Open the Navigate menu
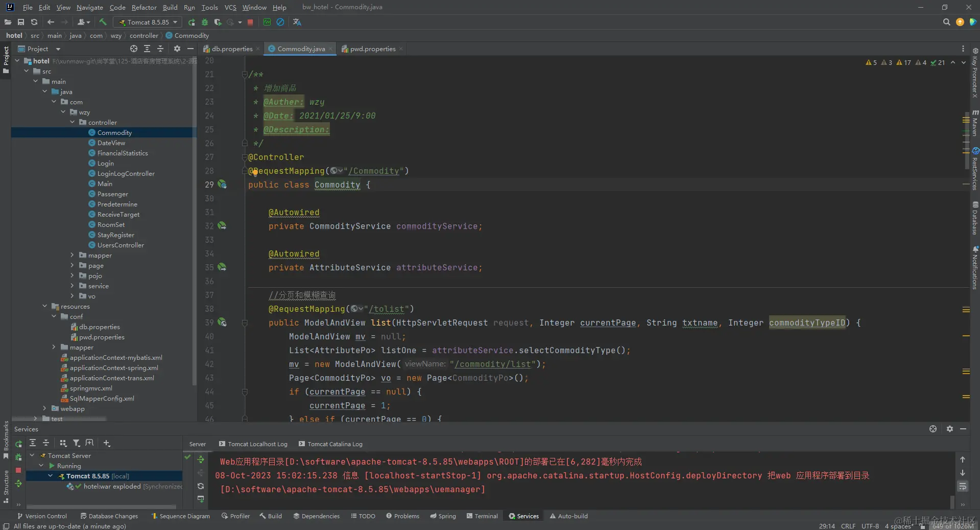The height and width of the screenshot is (530, 980). click(x=90, y=7)
